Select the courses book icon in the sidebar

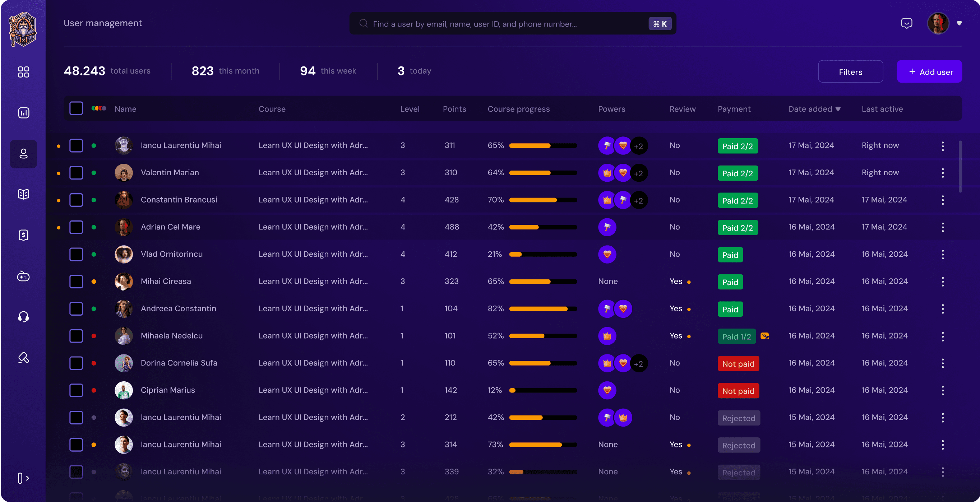[x=23, y=194]
